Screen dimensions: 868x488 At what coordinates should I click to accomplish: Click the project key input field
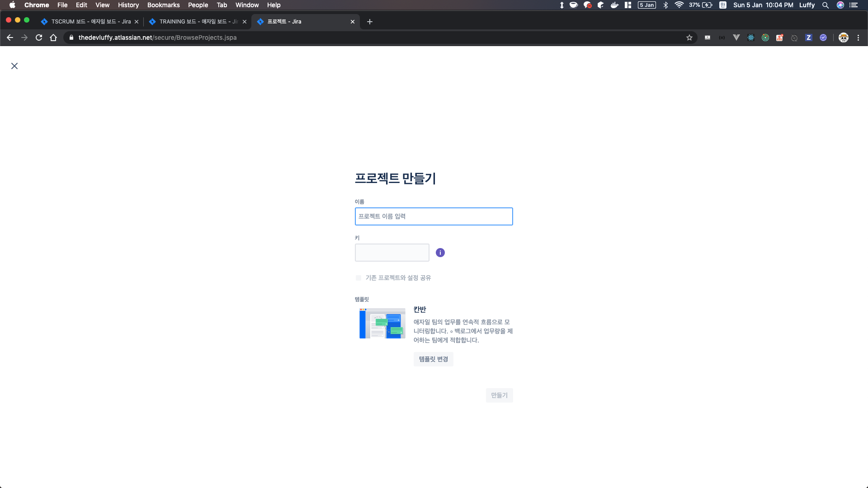point(392,253)
